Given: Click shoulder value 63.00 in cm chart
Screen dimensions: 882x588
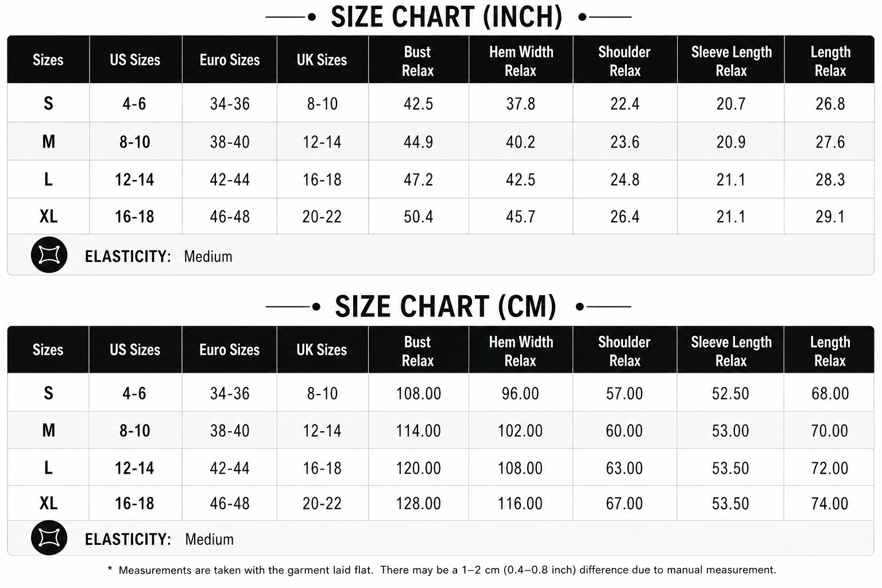Looking at the screenshot, I should tap(624, 468).
